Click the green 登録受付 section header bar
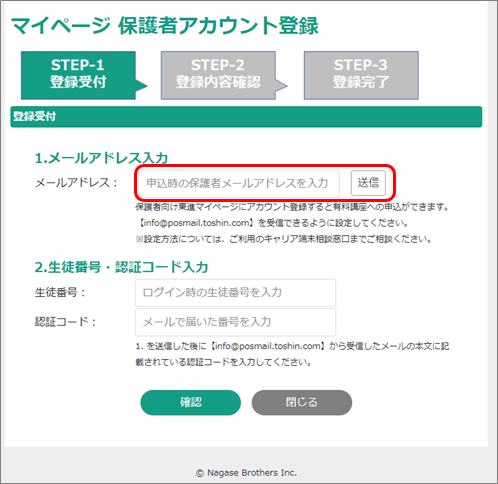Viewport: 498px width, 484px height. tap(246, 117)
